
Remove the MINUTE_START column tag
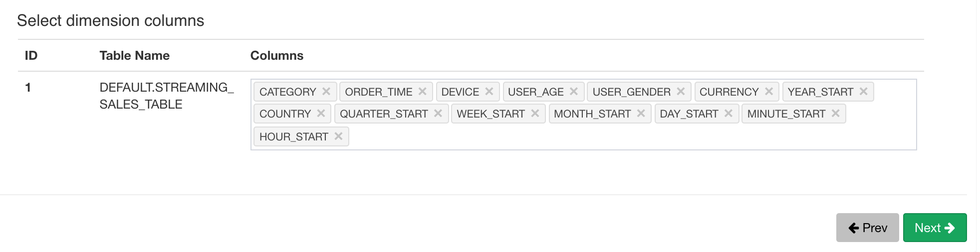[x=836, y=114]
